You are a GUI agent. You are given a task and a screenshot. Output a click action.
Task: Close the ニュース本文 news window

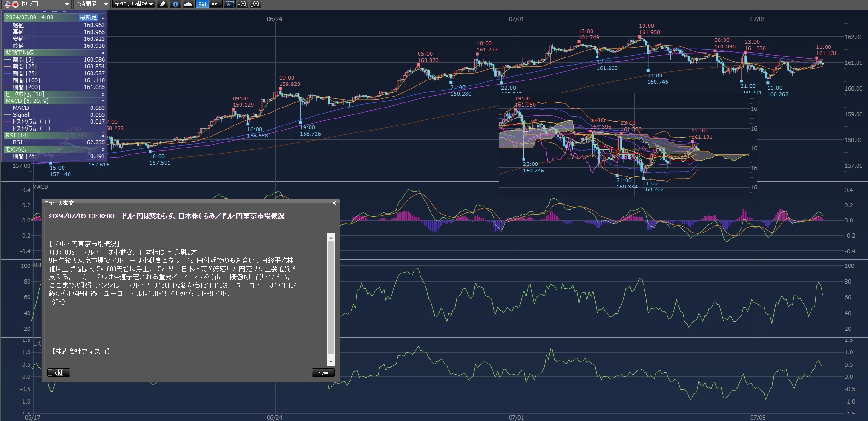[334, 203]
